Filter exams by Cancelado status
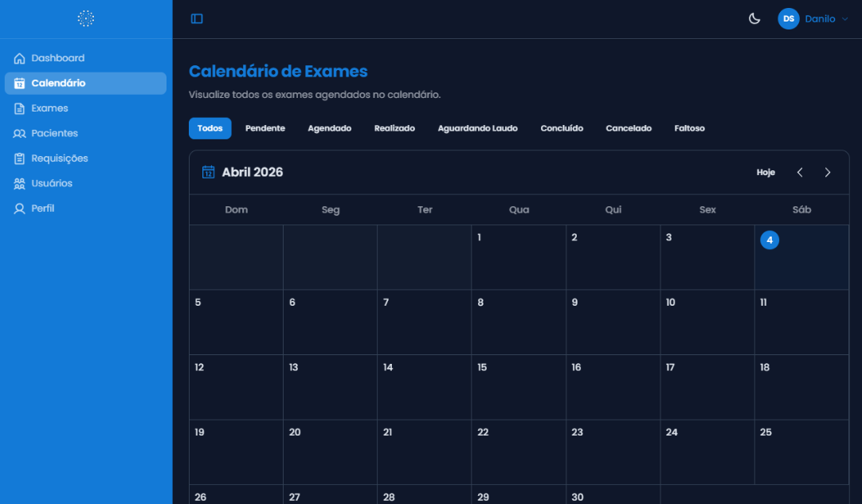The width and height of the screenshot is (862, 504). (629, 128)
